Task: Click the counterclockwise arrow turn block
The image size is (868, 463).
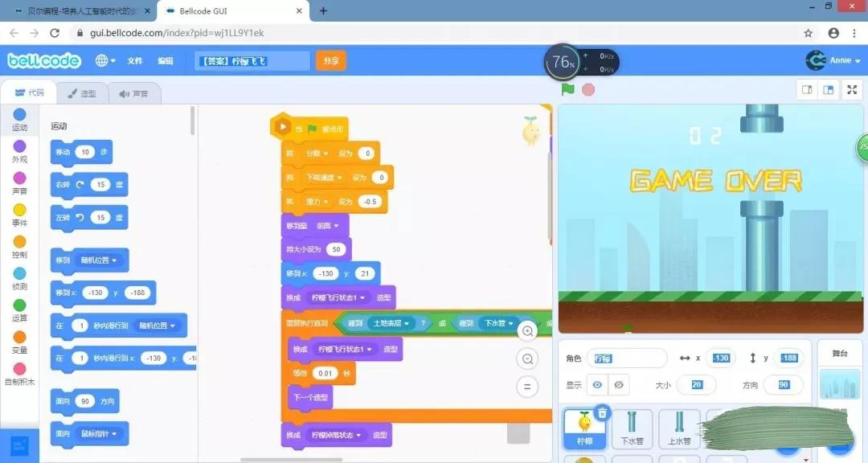Action: pyautogui.click(x=88, y=218)
